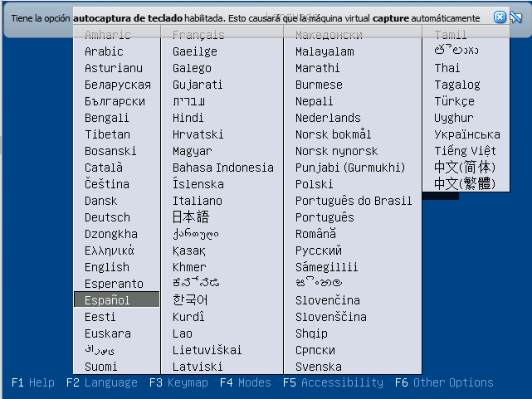Select Français language entry
This screenshot has width=532, height=399.
point(198,35)
